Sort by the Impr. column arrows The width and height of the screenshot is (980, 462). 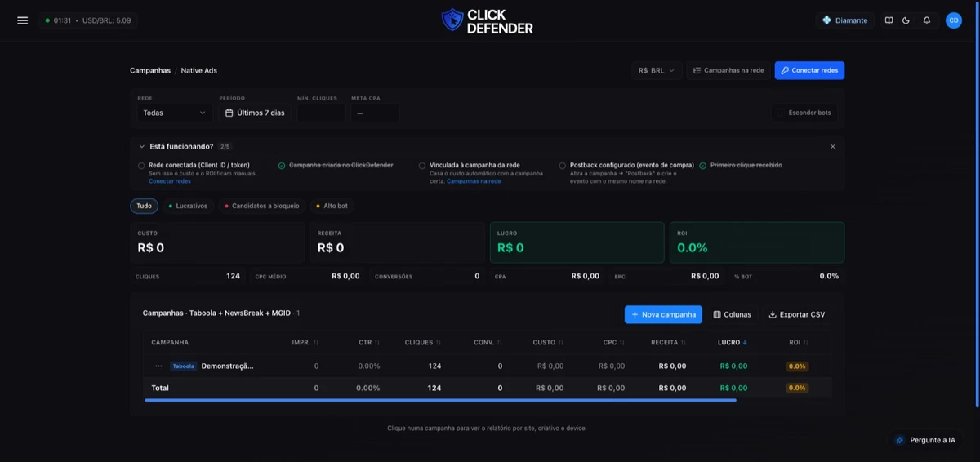[316, 343]
